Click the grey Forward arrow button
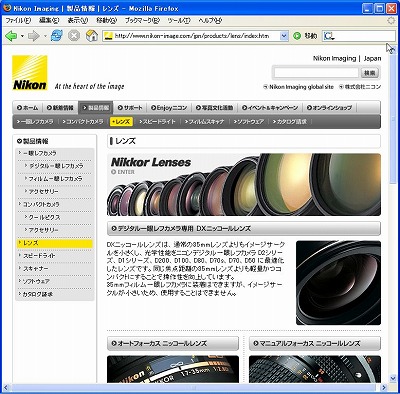 pyautogui.click(x=34, y=36)
